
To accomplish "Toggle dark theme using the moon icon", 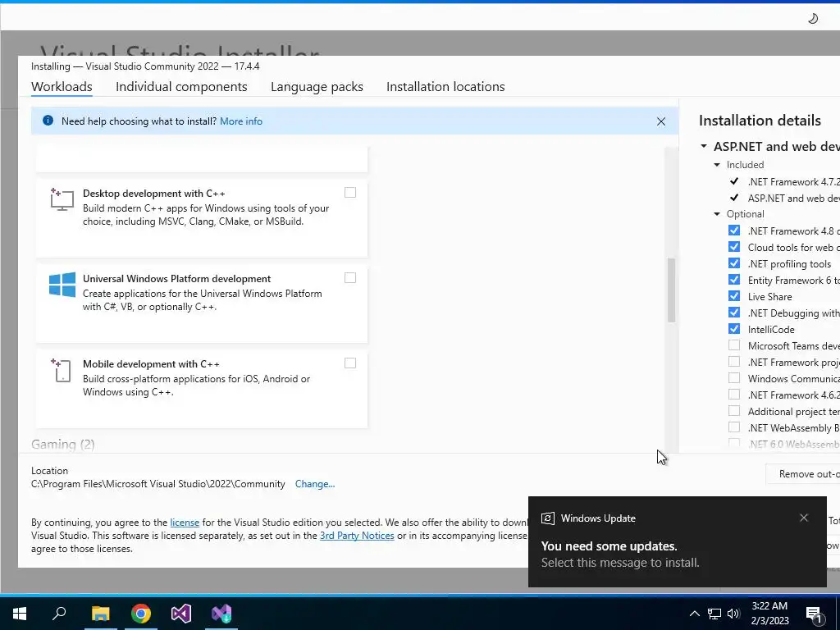I will pos(813,19).
